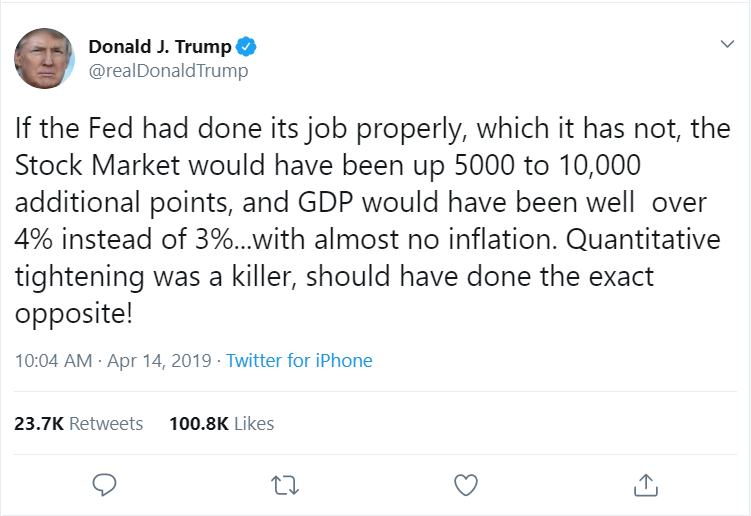Image resolution: width=751 pixels, height=516 pixels.
Task: Open the Donald J. Trump display name
Action: pyautogui.click(x=160, y=47)
